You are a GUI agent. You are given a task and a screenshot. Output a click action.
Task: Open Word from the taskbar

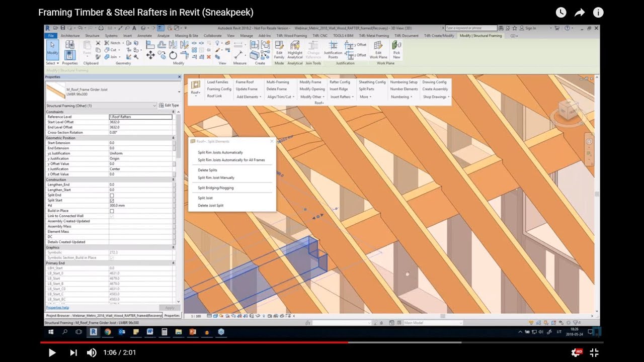click(x=150, y=332)
